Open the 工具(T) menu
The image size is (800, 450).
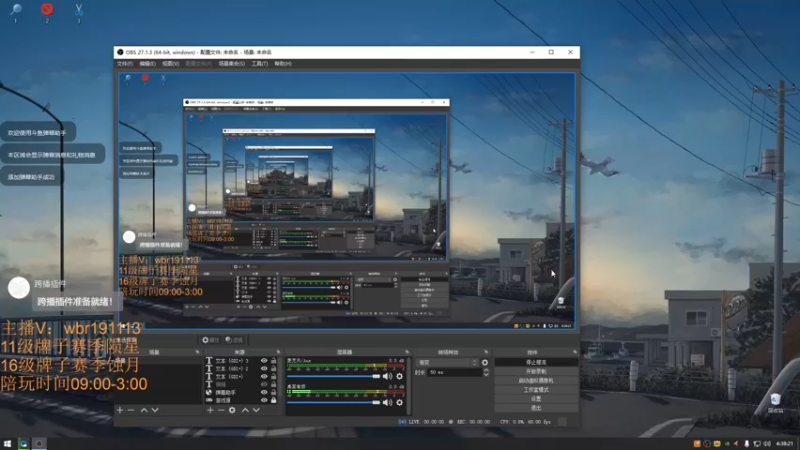point(260,64)
